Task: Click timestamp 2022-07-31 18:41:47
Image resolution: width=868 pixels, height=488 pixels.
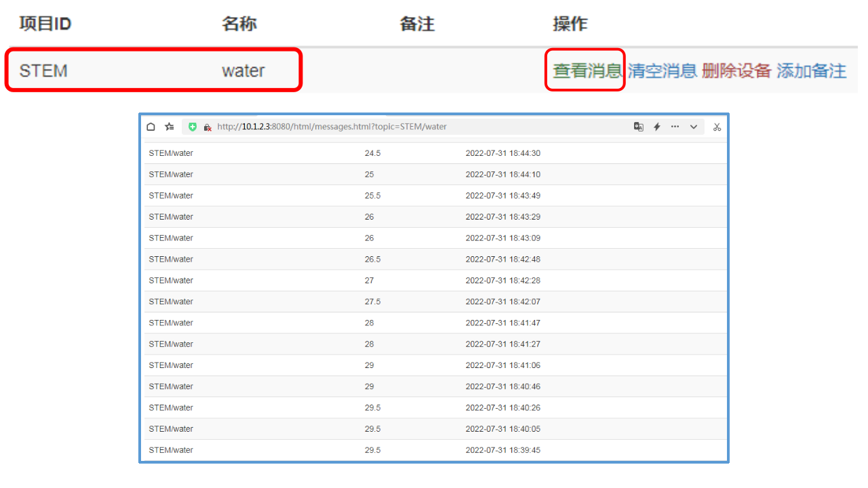Action: (502, 323)
